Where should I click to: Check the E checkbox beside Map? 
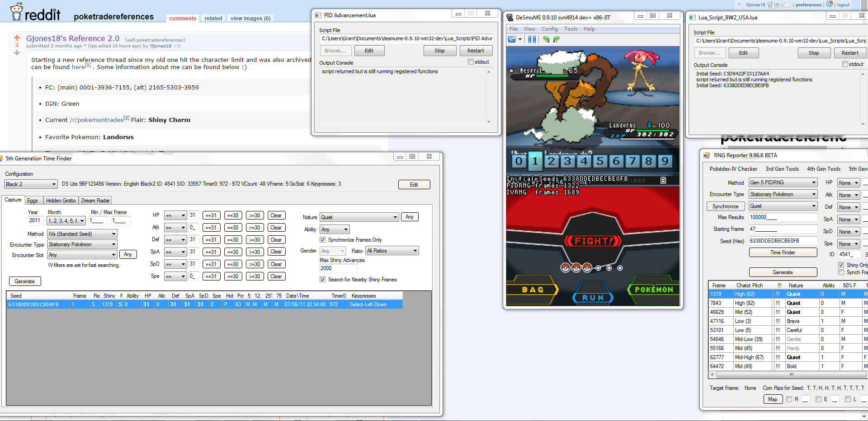tap(818, 399)
